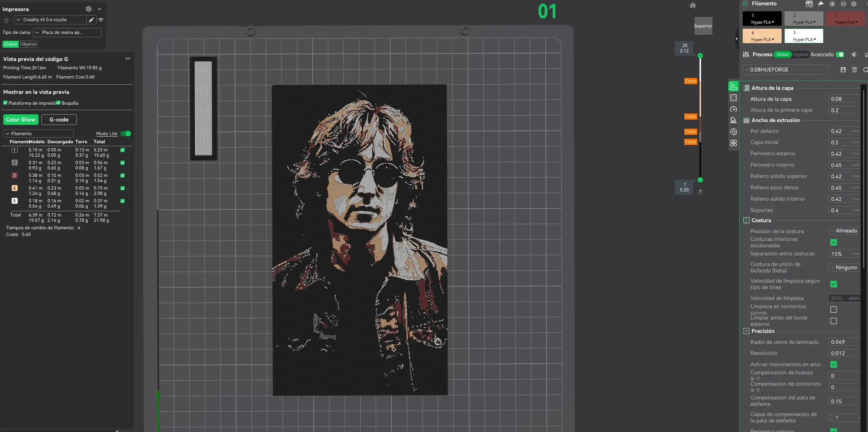The image size is (868, 432).
Task: Open the printer Wi-Fi connection icon
Action: pos(101,20)
